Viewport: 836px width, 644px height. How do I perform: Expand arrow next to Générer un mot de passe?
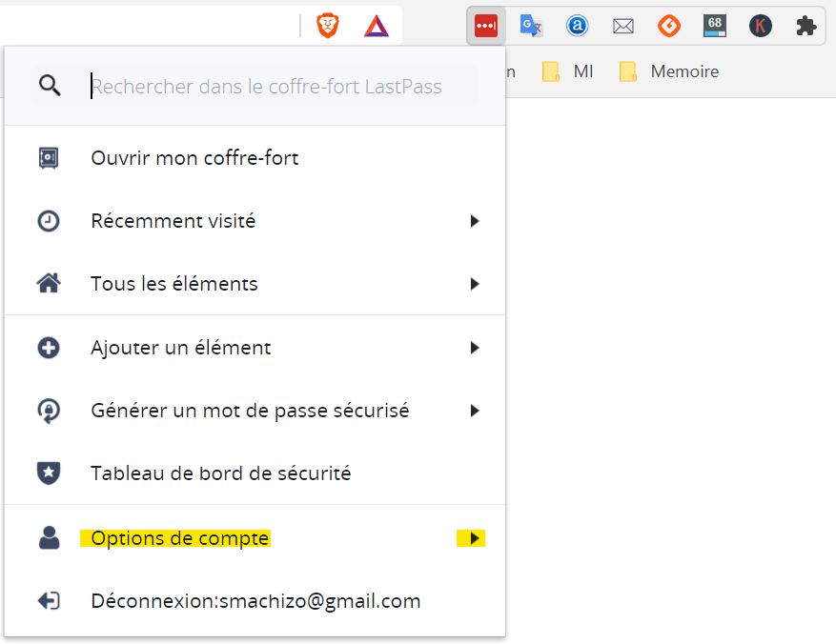click(x=475, y=411)
